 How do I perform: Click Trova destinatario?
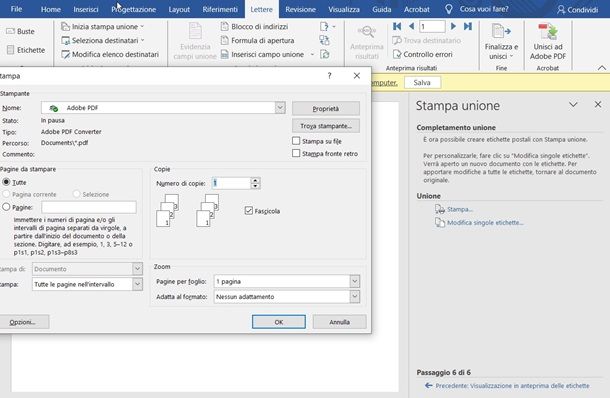[x=426, y=40]
